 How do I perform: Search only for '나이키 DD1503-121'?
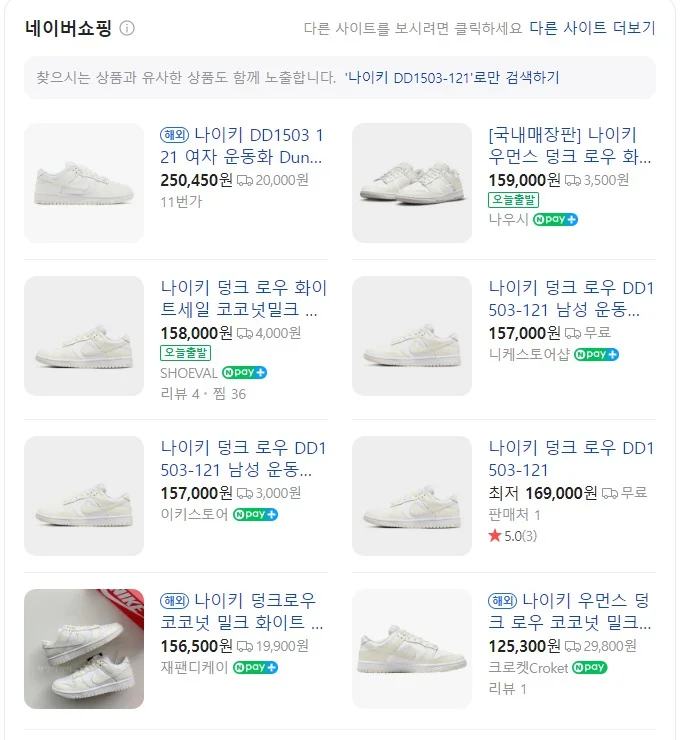pos(452,77)
